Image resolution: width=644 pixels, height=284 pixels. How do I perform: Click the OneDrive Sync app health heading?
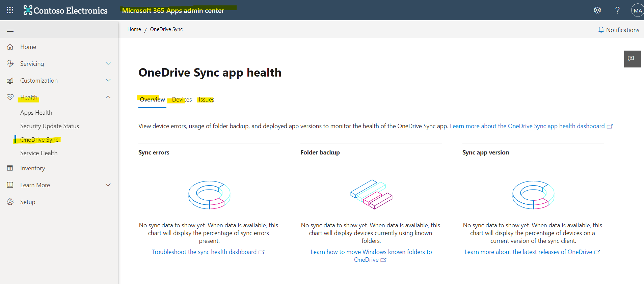pyautogui.click(x=210, y=73)
